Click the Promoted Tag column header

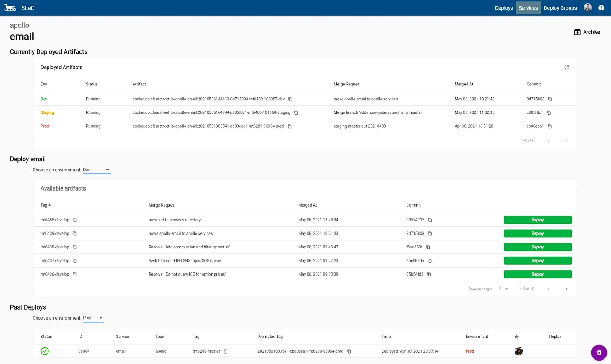270,337
